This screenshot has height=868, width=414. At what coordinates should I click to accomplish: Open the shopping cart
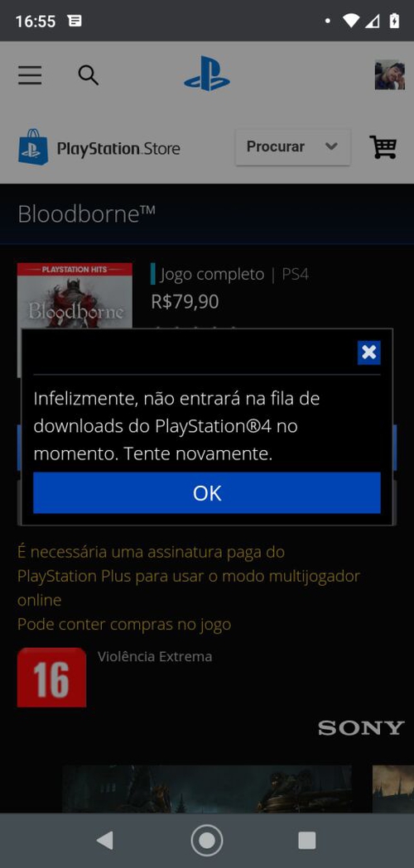383,146
